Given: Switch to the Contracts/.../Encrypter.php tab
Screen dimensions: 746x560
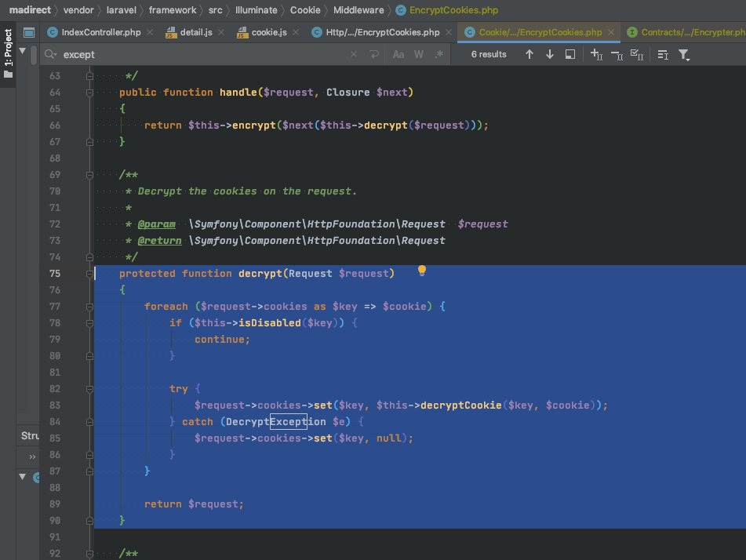Looking at the screenshot, I should (686, 32).
